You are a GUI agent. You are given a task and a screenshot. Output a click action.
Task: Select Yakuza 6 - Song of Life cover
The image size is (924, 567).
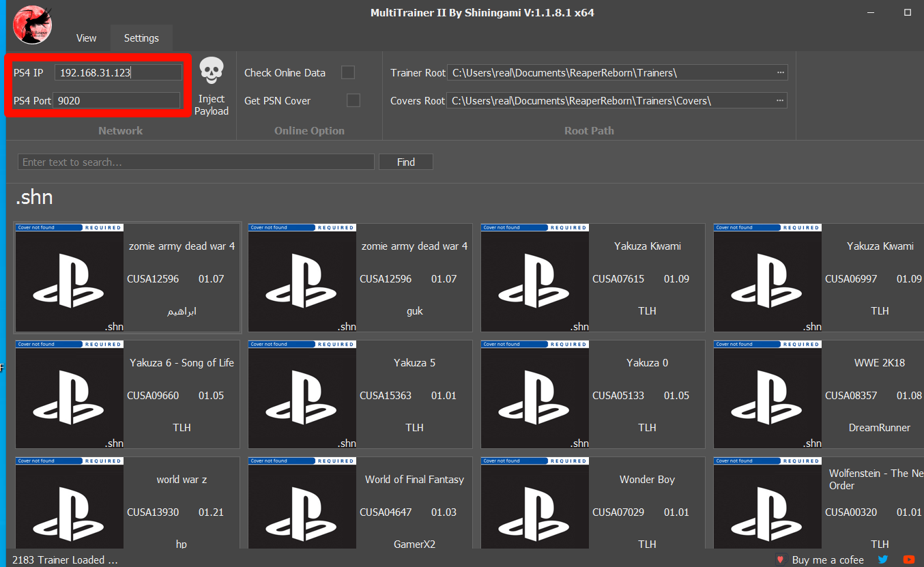70,394
